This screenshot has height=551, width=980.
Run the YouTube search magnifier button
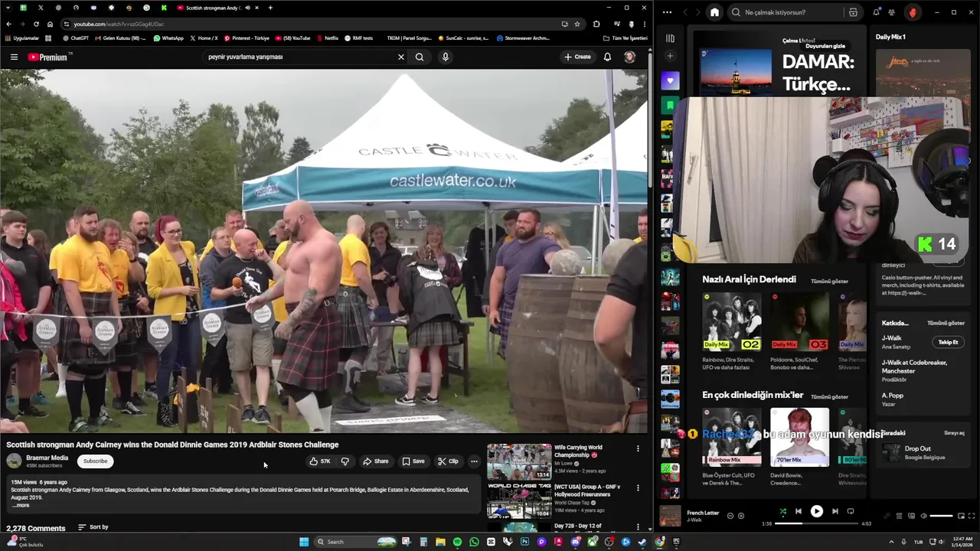click(420, 57)
